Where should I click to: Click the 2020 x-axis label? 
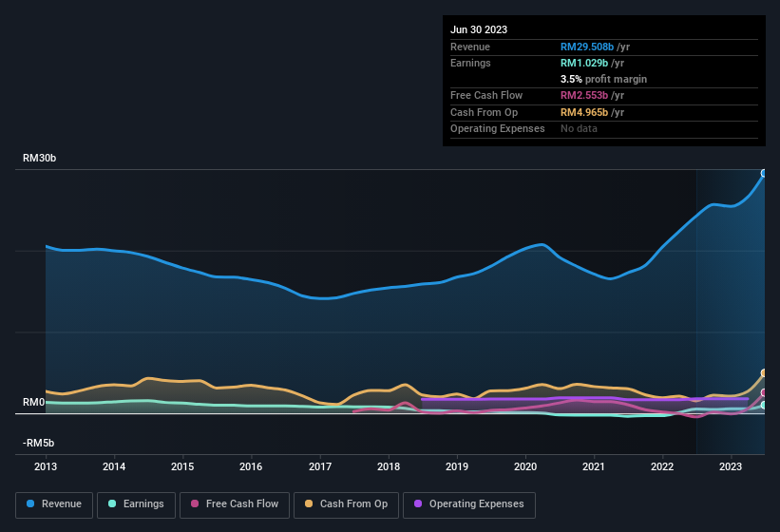(x=525, y=466)
